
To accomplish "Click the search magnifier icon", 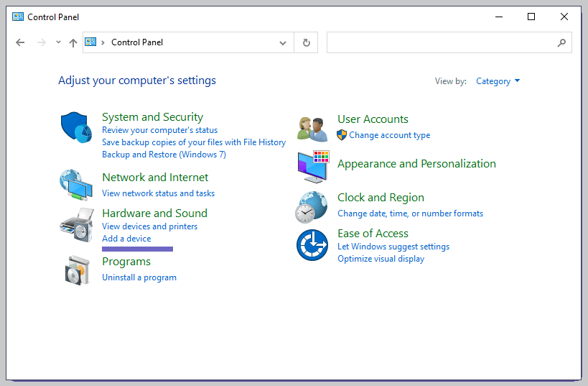I will [x=561, y=43].
